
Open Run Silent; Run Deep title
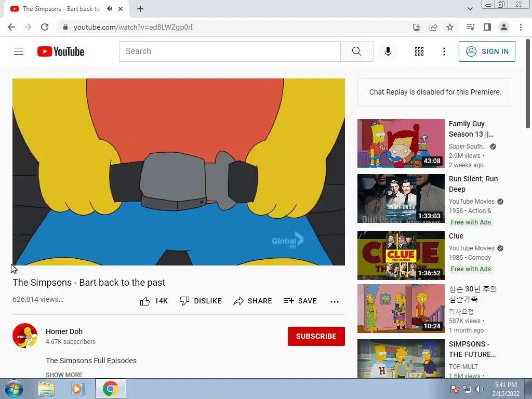tap(473, 184)
